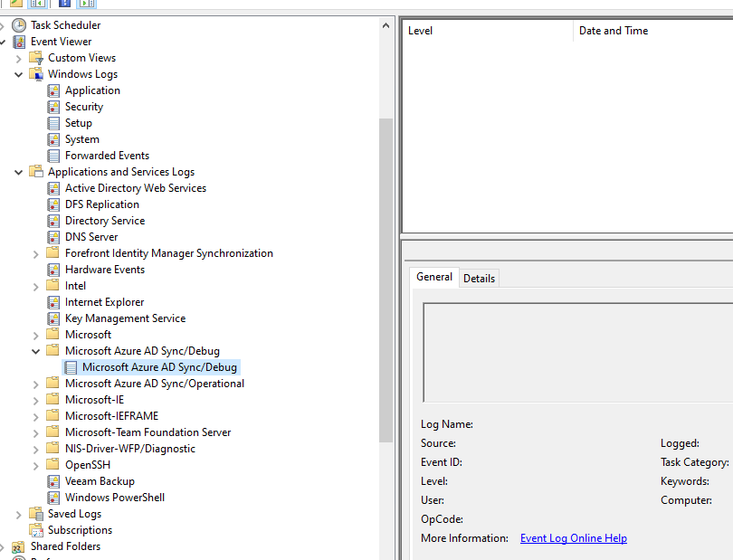Select the selected Microsoft Azure AD Sync/Debug log
Screen dimensions: 733x560
click(x=151, y=367)
